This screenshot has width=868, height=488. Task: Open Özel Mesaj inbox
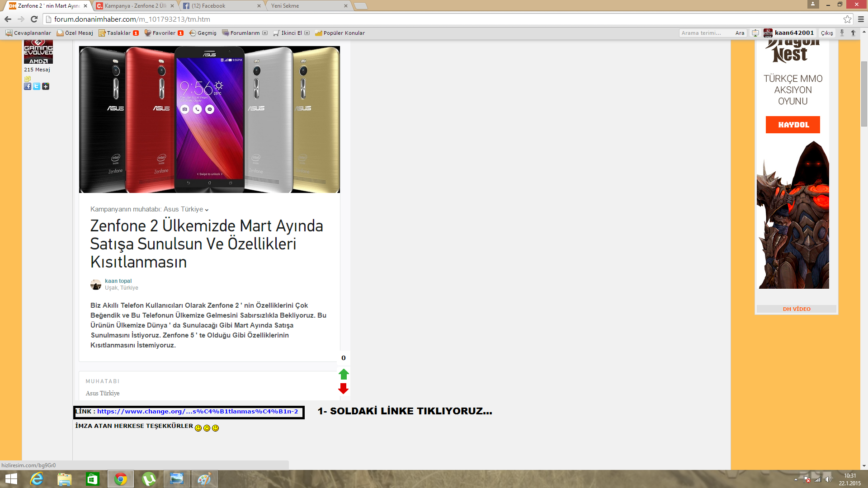click(x=75, y=33)
